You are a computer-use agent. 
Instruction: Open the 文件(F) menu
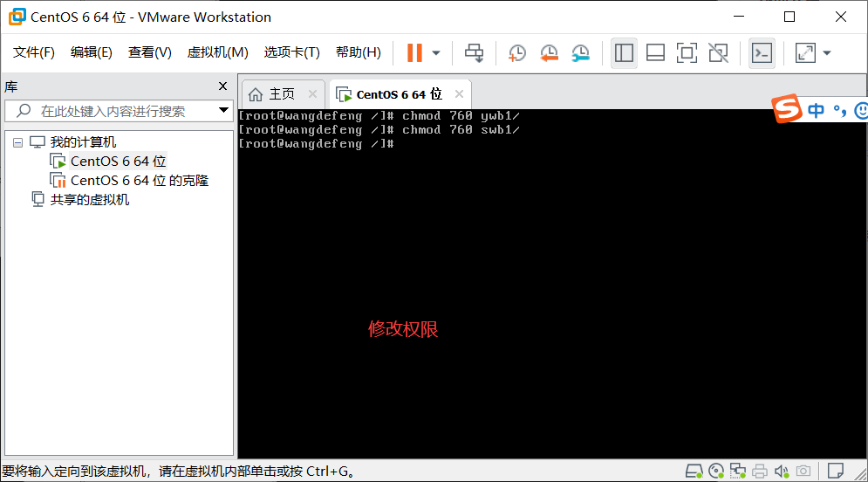34,52
